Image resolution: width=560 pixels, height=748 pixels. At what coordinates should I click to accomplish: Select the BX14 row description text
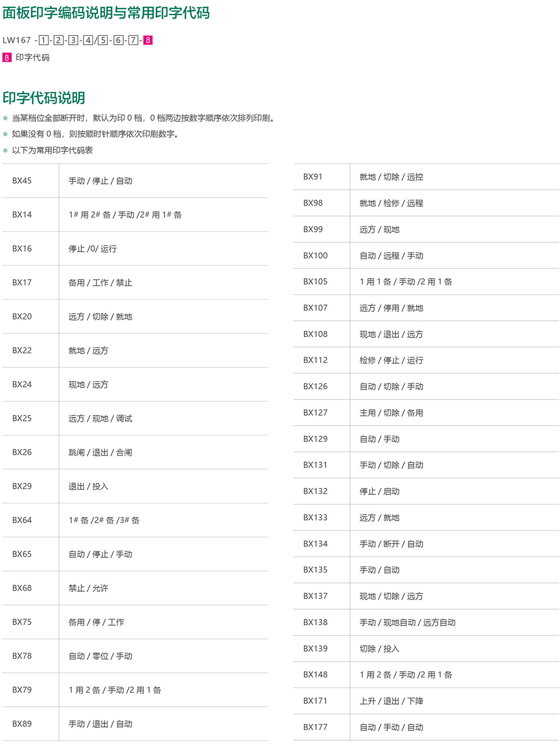click(125, 215)
